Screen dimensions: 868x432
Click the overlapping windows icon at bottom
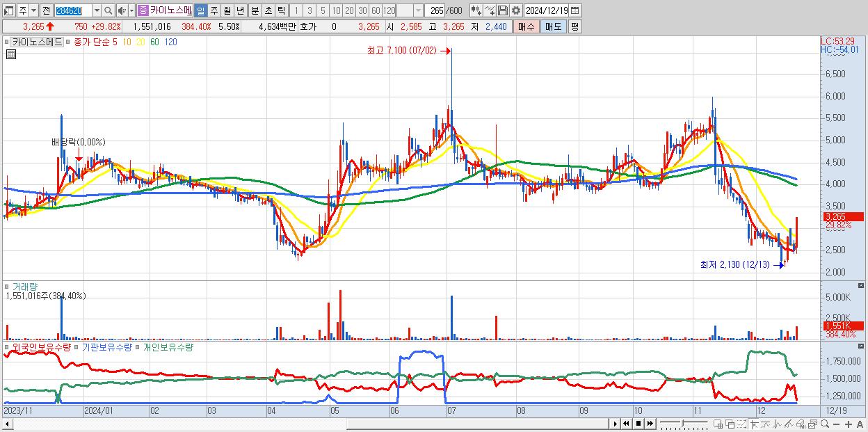click(730, 424)
